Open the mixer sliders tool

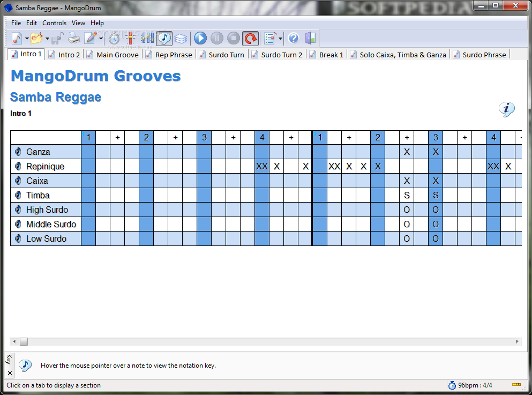tap(147, 39)
